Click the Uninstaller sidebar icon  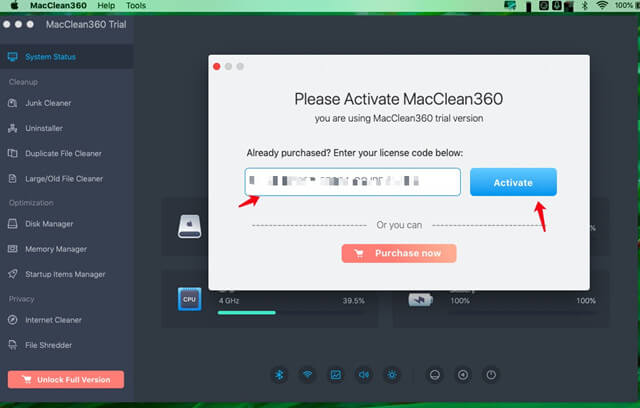point(13,129)
